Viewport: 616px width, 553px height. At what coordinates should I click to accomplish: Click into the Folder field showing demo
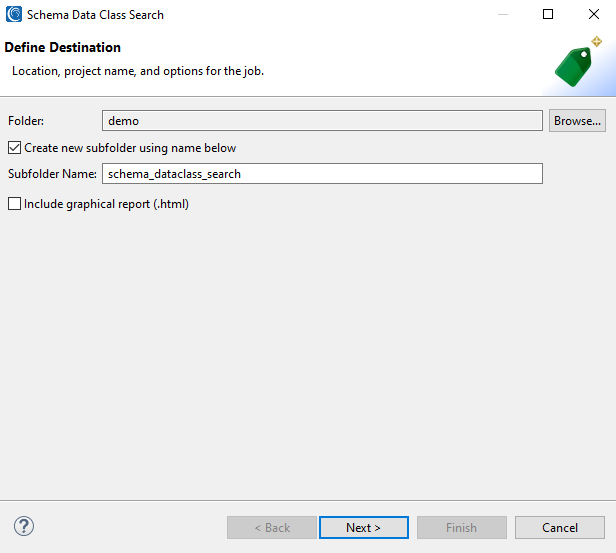point(322,121)
